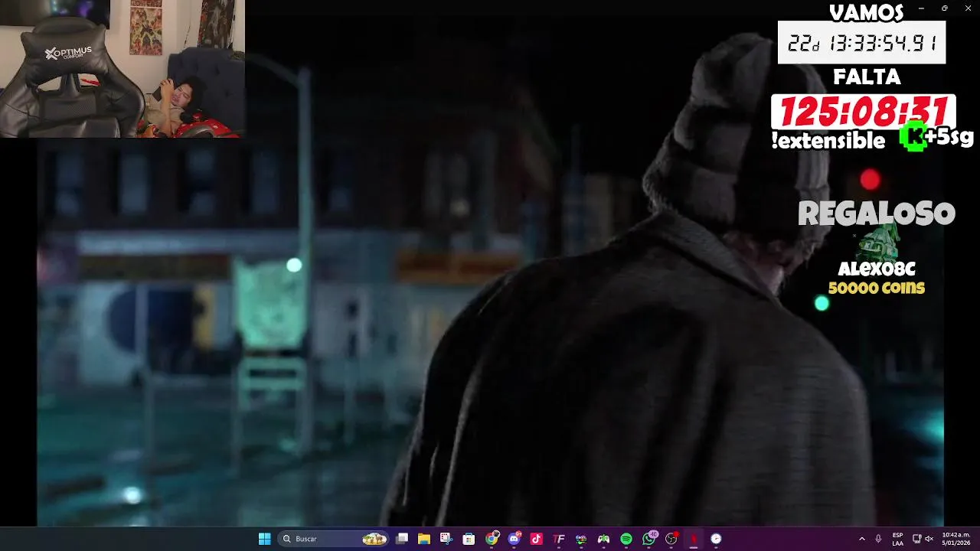Click the 125:08:31 countdown timer overlay
980x551 pixels.
click(x=863, y=112)
